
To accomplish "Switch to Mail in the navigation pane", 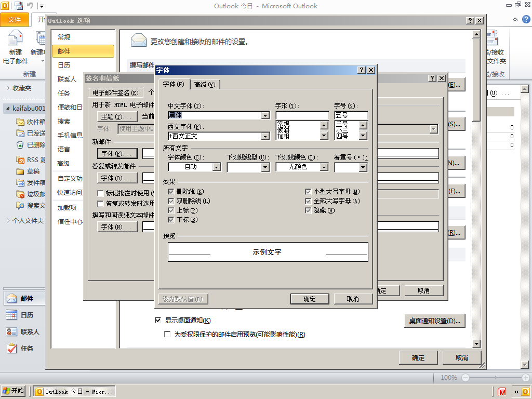I will pyautogui.click(x=24, y=298).
